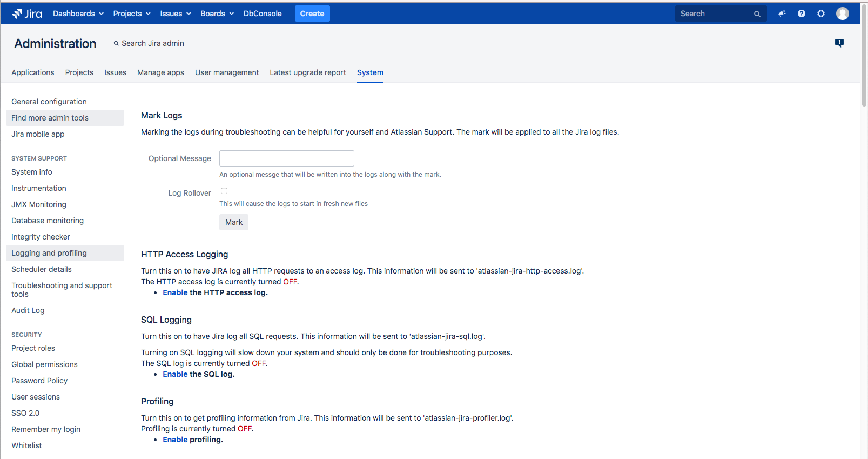The image size is (868, 459).
Task: Expand the Issues dropdown in navbar
Action: (x=175, y=14)
